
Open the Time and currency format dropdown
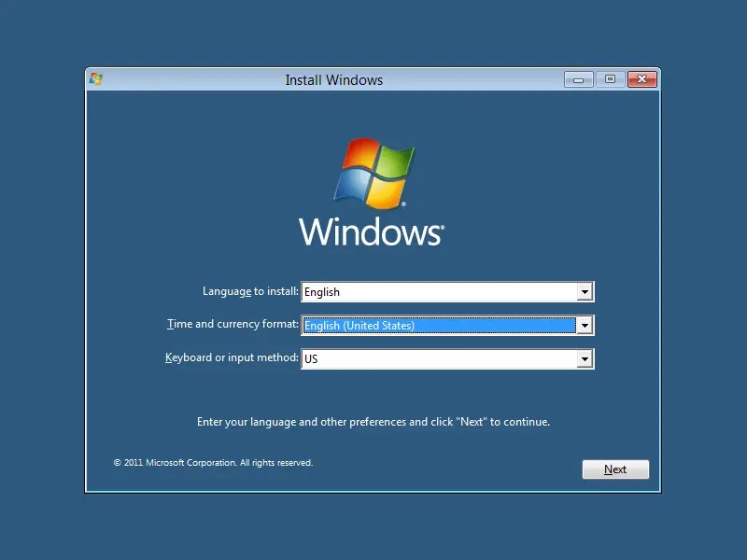pyautogui.click(x=585, y=325)
